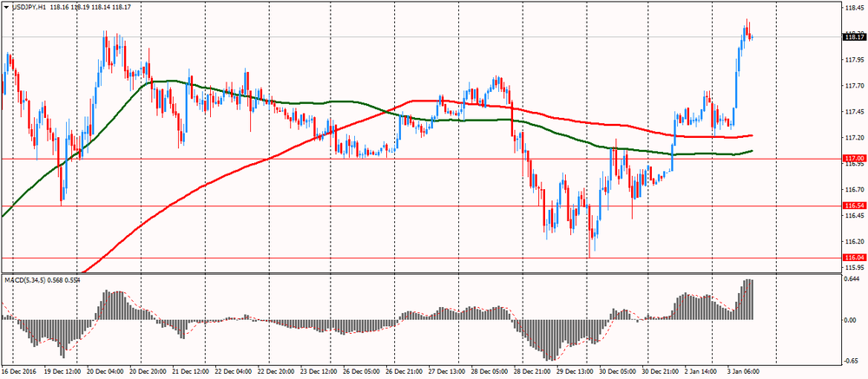The width and height of the screenshot is (868, 379).
Task: Click the 19 Dec 12:00 time label
Action: [x=63, y=371]
